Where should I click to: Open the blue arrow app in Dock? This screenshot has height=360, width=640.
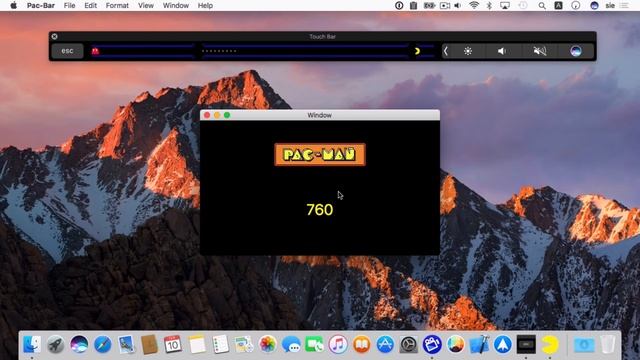click(503, 344)
